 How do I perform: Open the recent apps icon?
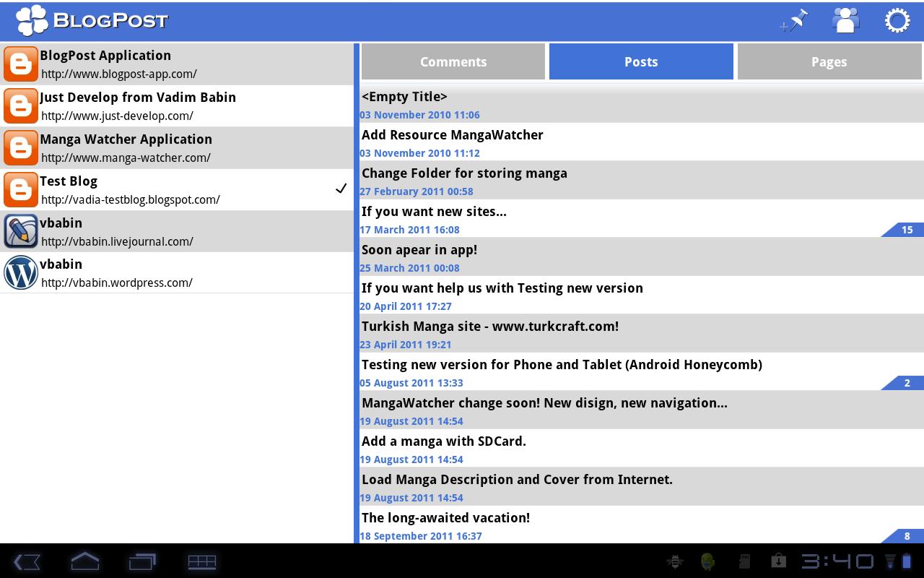pyautogui.click(x=143, y=561)
